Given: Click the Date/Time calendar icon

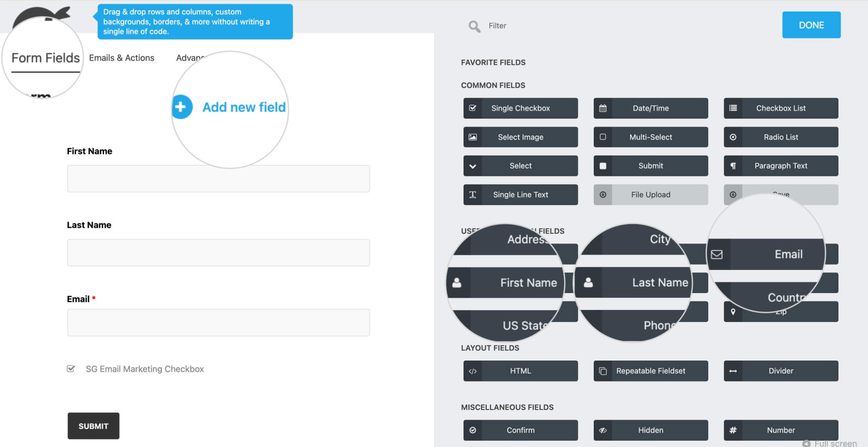Looking at the screenshot, I should click(603, 108).
